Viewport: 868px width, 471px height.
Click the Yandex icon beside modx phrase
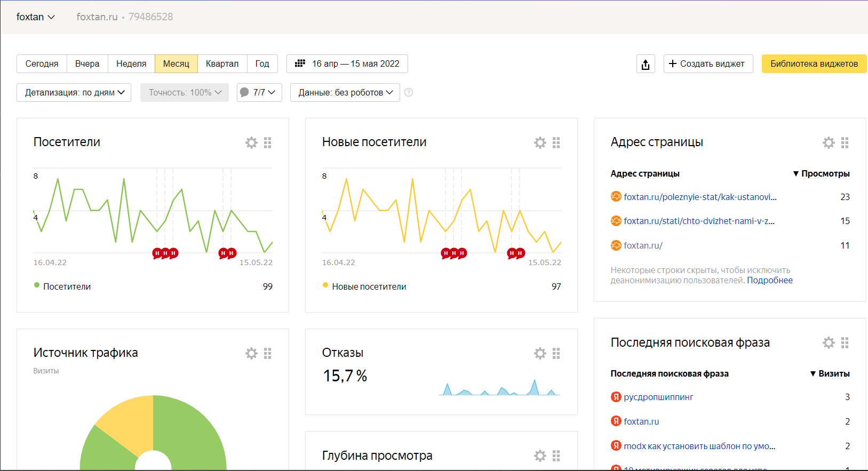[x=616, y=446]
